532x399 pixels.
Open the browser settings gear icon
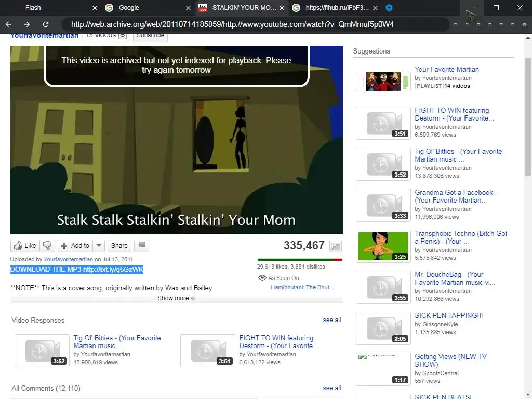[x=525, y=25]
